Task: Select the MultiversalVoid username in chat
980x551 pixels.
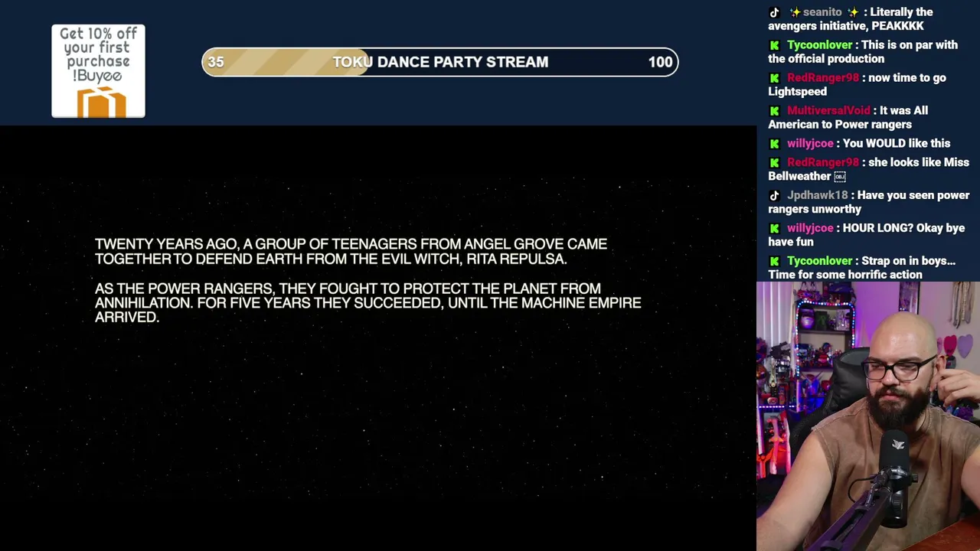Action: (x=828, y=111)
